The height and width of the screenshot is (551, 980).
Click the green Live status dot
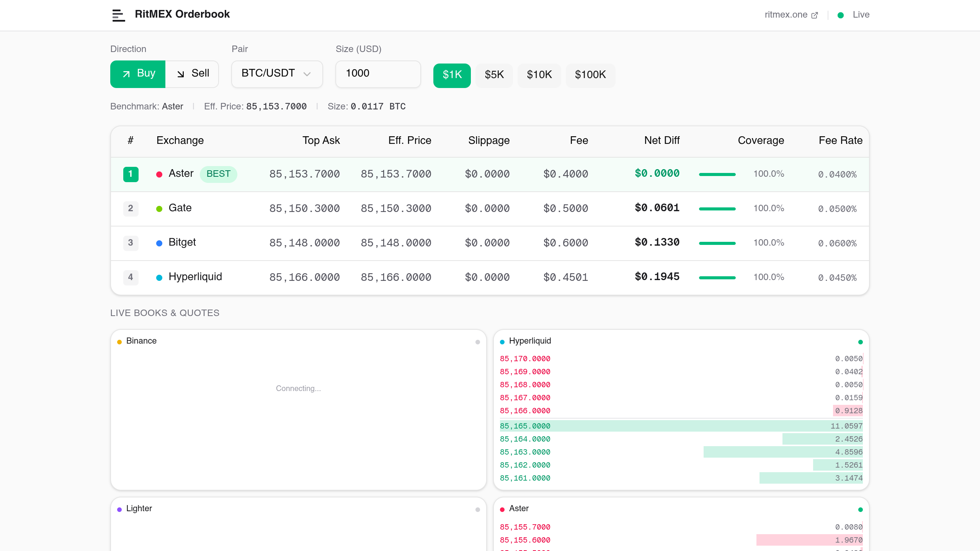click(841, 15)
